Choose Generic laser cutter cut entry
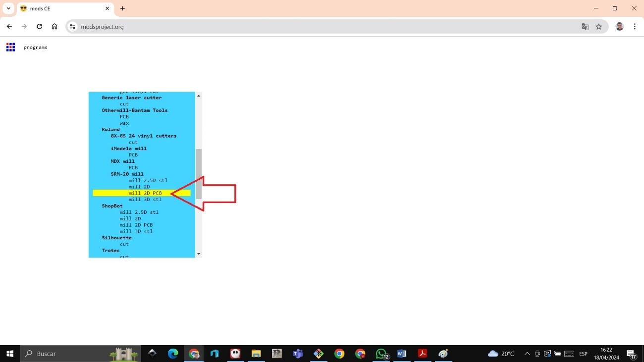Screen dimensions: 644x362 click(x=124, y=104)
